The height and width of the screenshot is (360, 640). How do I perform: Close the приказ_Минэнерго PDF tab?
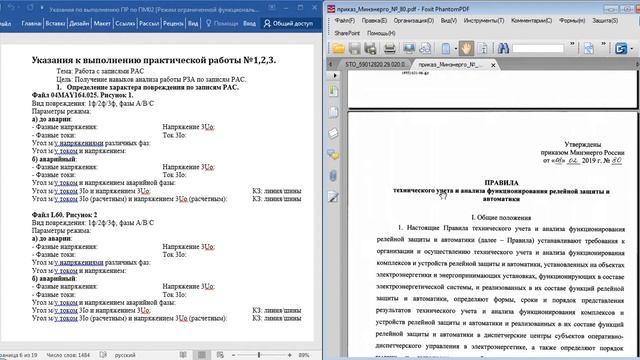[493, 65]
